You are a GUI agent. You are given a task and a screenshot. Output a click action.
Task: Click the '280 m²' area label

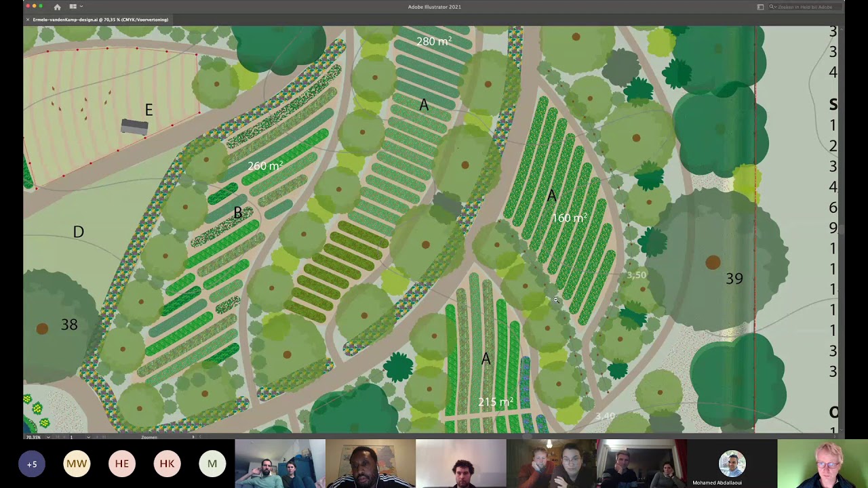click(x=434, y=41)
